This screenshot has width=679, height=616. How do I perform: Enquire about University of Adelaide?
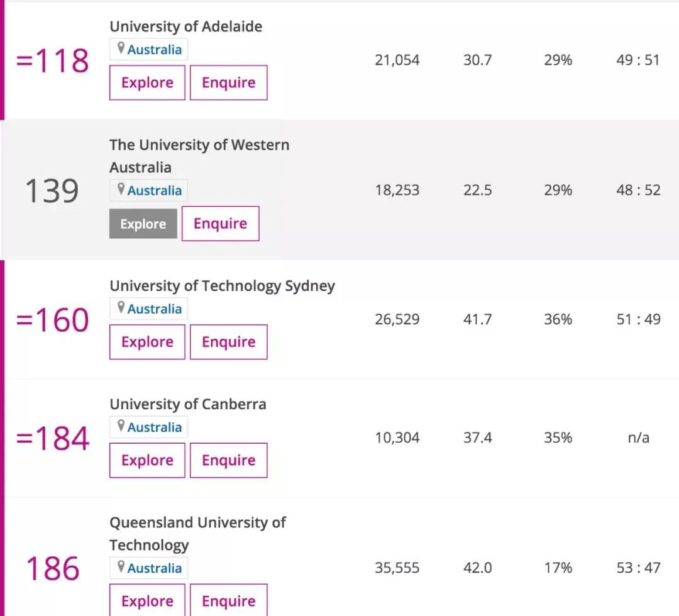coord(229,83)
